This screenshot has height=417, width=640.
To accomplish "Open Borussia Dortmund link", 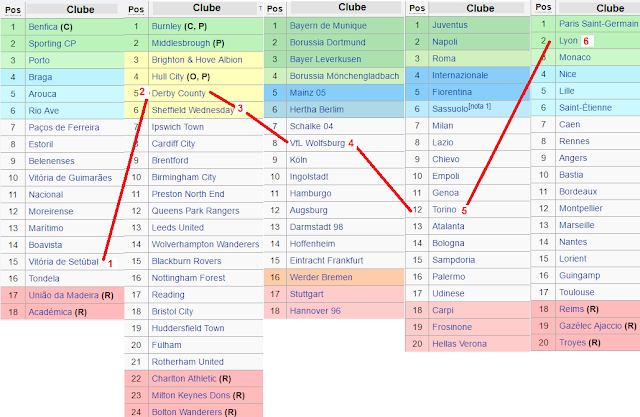I will pos(328,42).
